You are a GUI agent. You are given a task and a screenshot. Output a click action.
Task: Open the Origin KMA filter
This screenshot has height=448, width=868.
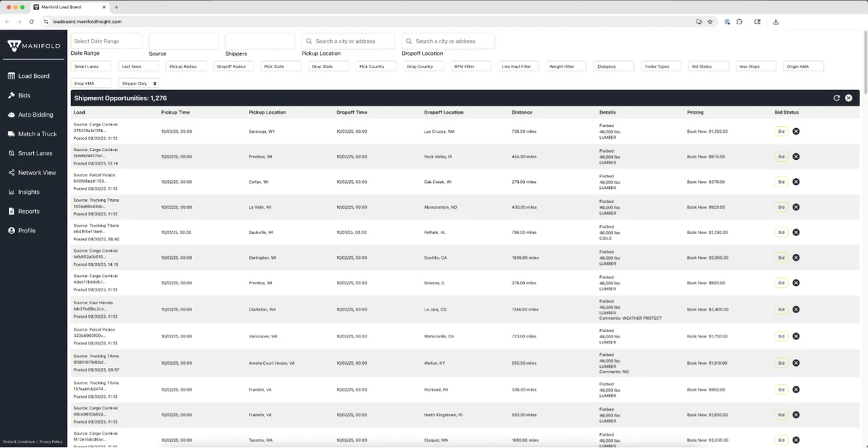tap(803, 66)
